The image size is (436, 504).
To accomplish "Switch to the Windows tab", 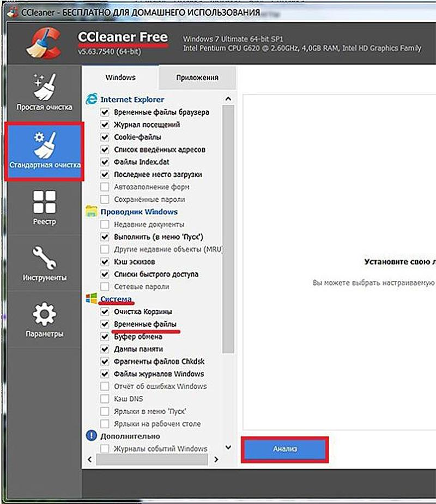I will (x=120, y=77).
